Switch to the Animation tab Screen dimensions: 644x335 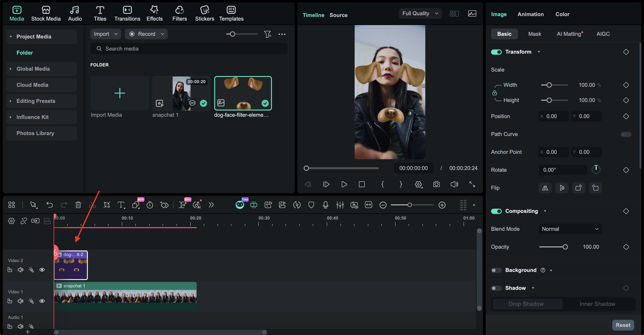click(530, 14)
